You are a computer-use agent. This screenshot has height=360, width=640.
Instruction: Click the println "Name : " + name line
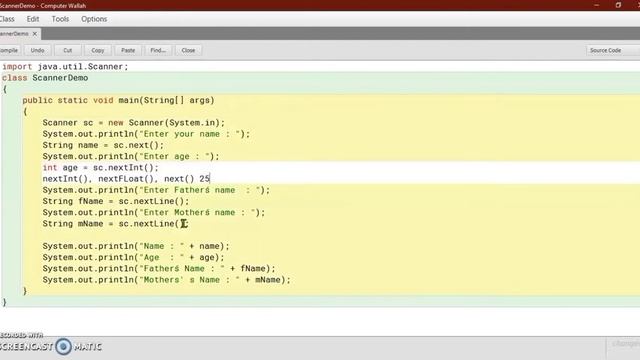tap(136, 246)
